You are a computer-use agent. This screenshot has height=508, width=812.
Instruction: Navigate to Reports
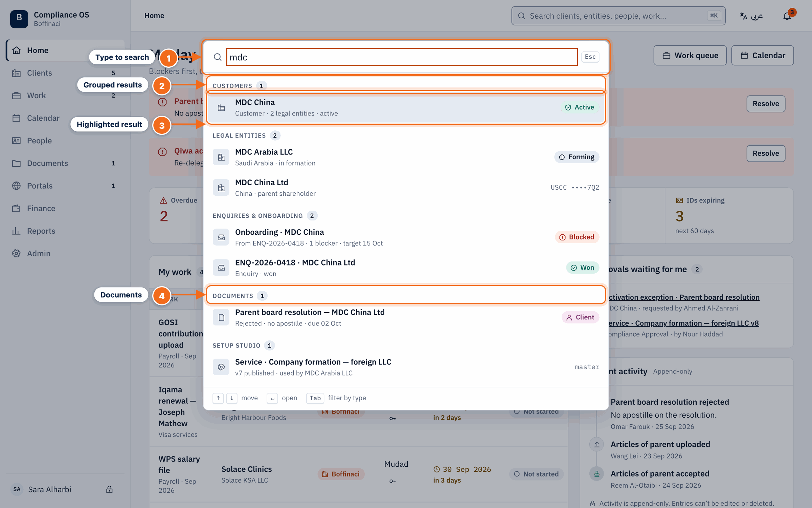[65, 231]
